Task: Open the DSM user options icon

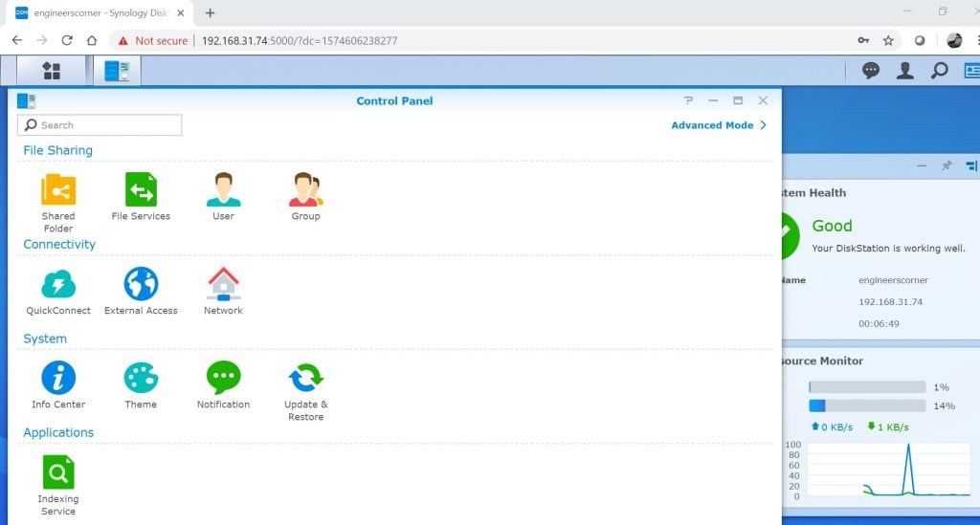Action: tap(905, 71)
